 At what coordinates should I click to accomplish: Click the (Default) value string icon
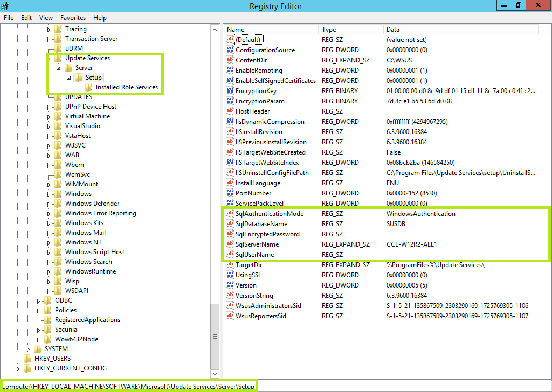tap(230, 39)
